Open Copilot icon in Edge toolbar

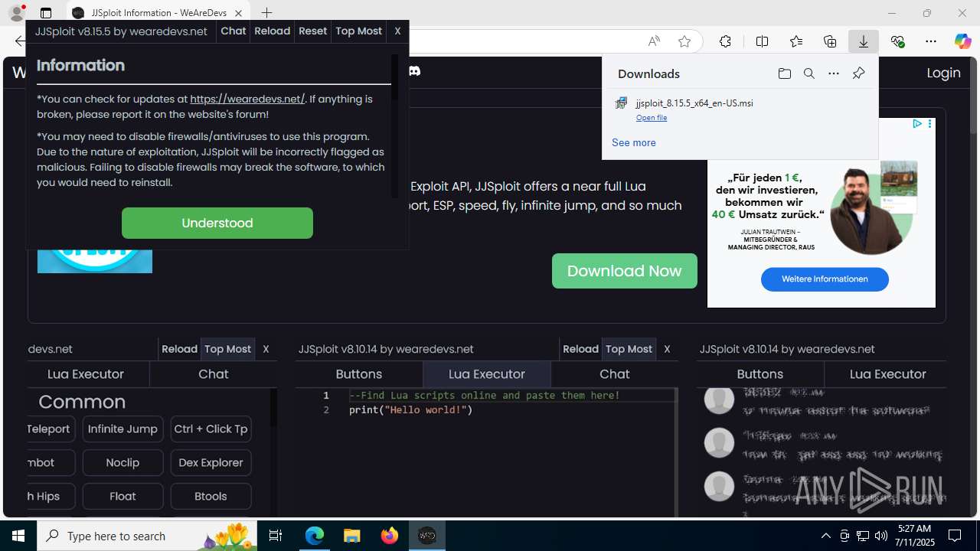tap(962, 41)
